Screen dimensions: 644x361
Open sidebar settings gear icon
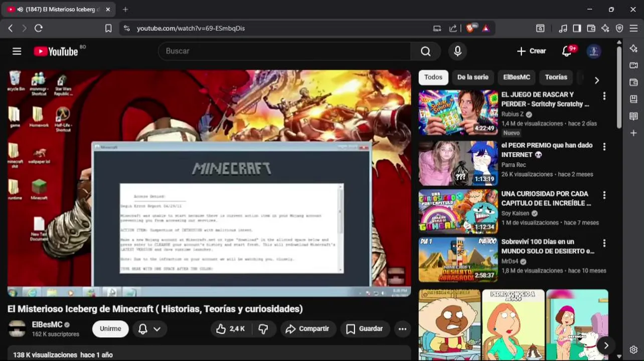(633, 349)
